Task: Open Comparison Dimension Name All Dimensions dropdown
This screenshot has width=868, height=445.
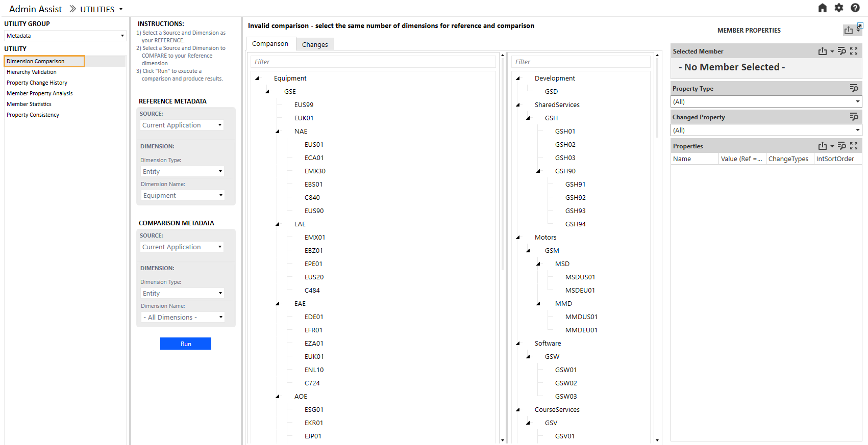Action: pos(183,317)
